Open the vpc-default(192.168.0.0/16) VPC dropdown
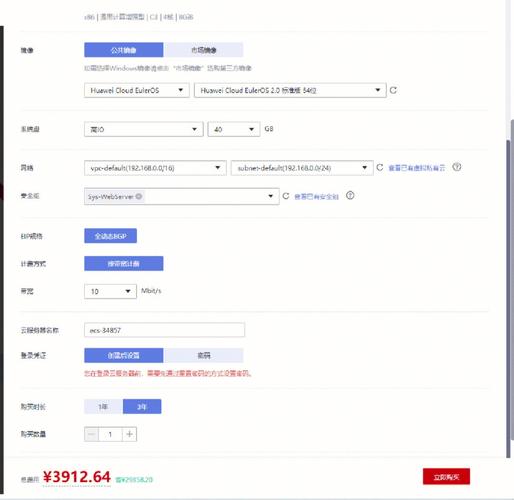Viewport: 514px width, 500px height. point(155,168)
